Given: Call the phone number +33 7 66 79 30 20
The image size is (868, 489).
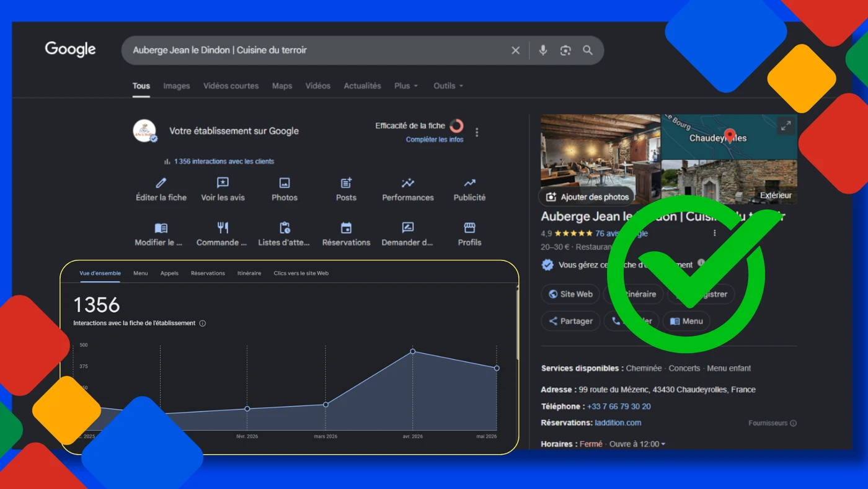Looking at the screenshot, I should click(x=619, y=406).
